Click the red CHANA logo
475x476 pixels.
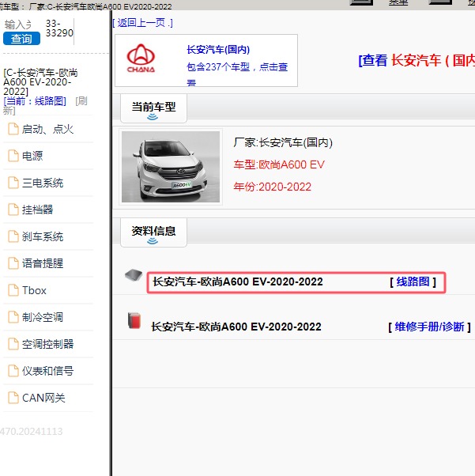point(141,58)
